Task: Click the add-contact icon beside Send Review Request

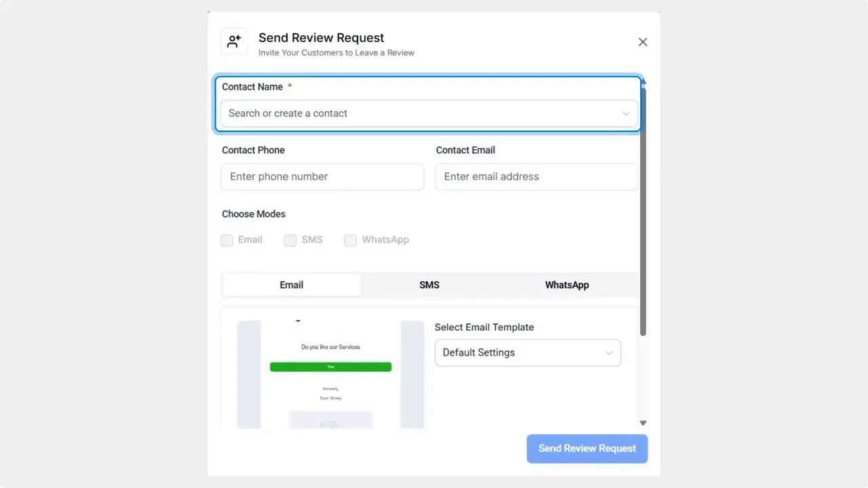Action: tap(234, 41)
